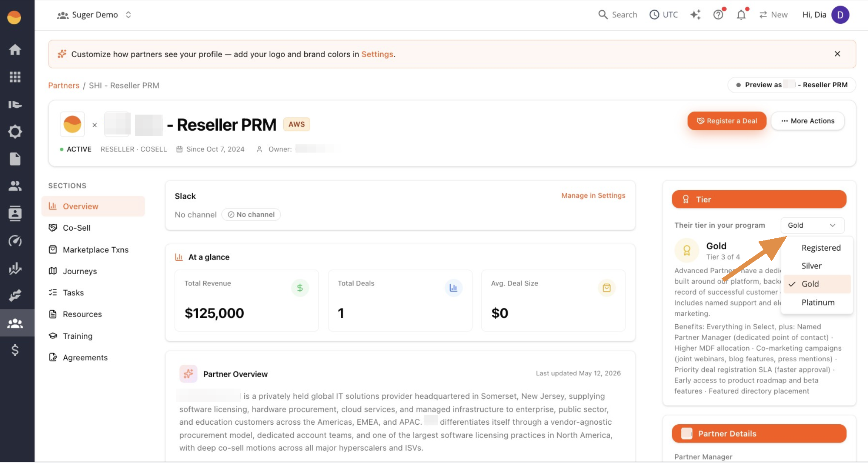This screenshot has height=463, width=868.
Task: Choose Platinum from the tier list
Action: pyautogui.click(x=817, y=303)
